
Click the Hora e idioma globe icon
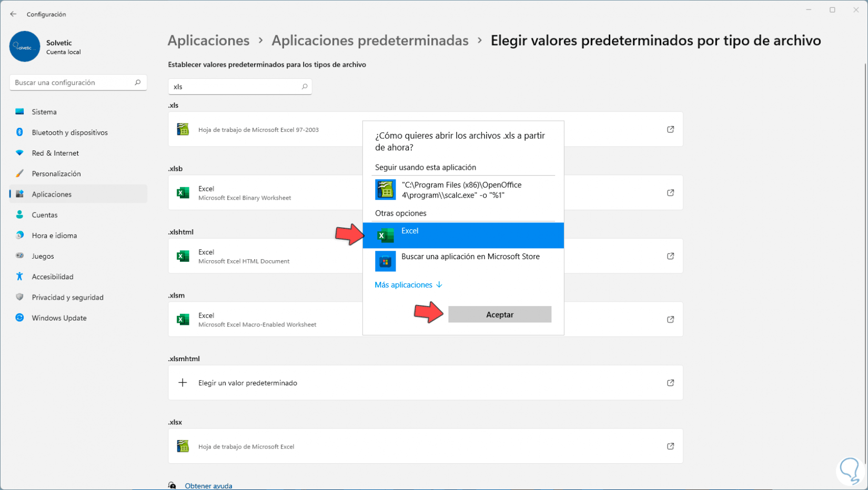(x=19, y=235)
